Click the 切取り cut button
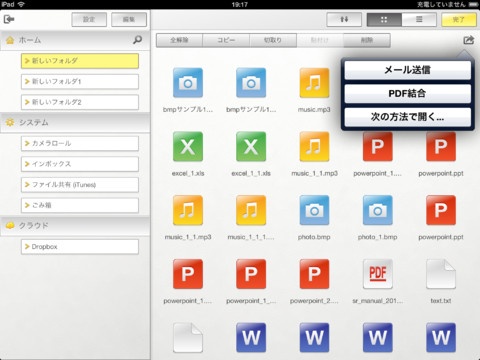Image resolution: width=480 pixels, height=360 pixels. [273, 40]
